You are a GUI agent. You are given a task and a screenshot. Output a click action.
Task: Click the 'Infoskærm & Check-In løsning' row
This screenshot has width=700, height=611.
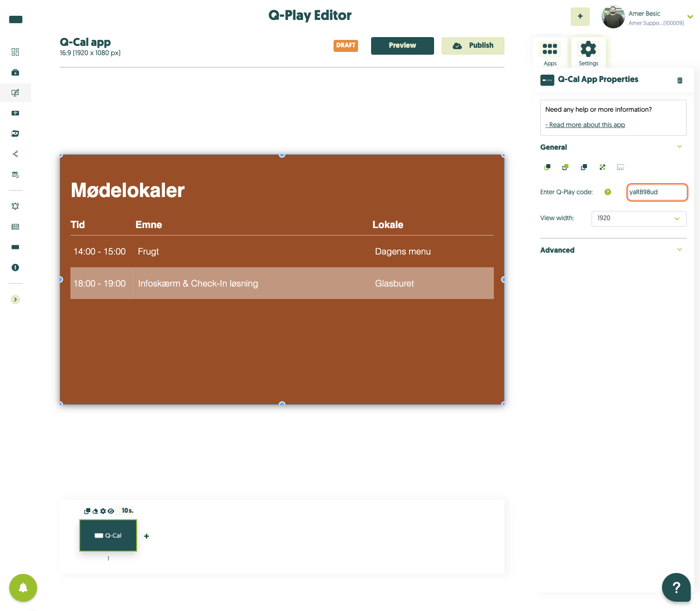coord(282,283)
